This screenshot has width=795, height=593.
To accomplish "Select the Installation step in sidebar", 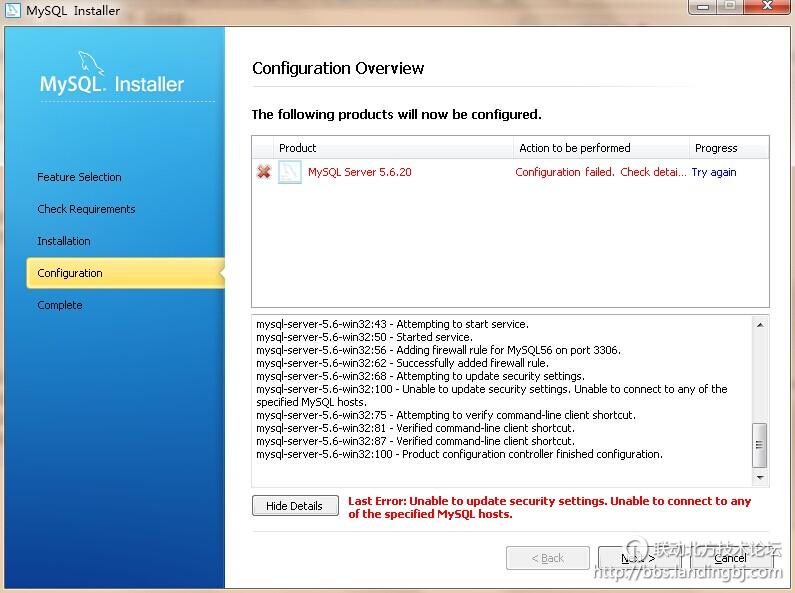I will pos(64,241).
